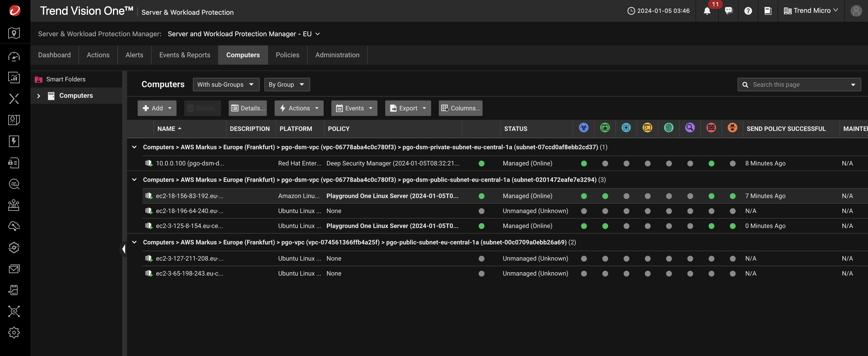The image size is (868, 356).
Task: Open the gauge dashboard sidebar icon
Action: click(x=14, y=57)
